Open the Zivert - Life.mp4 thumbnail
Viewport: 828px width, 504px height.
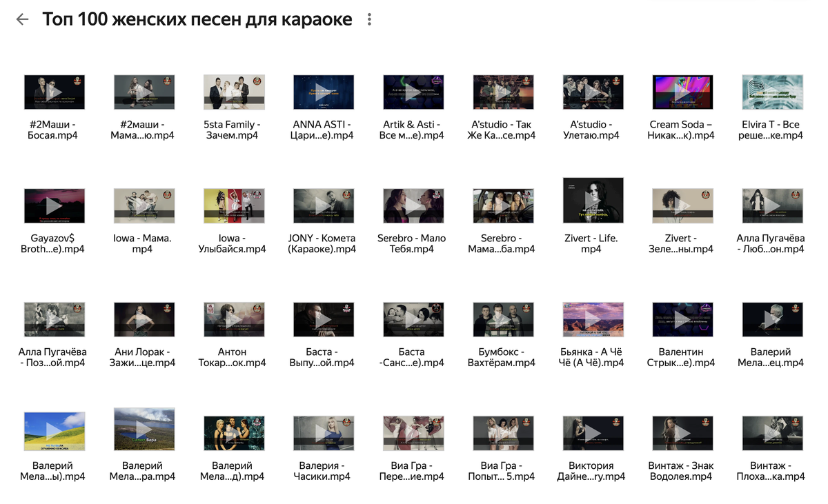593,200
